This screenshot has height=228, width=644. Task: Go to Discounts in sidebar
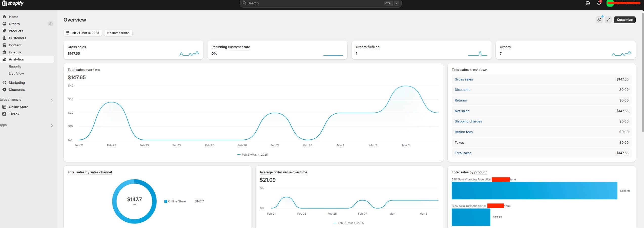click(x=16, y=90)
